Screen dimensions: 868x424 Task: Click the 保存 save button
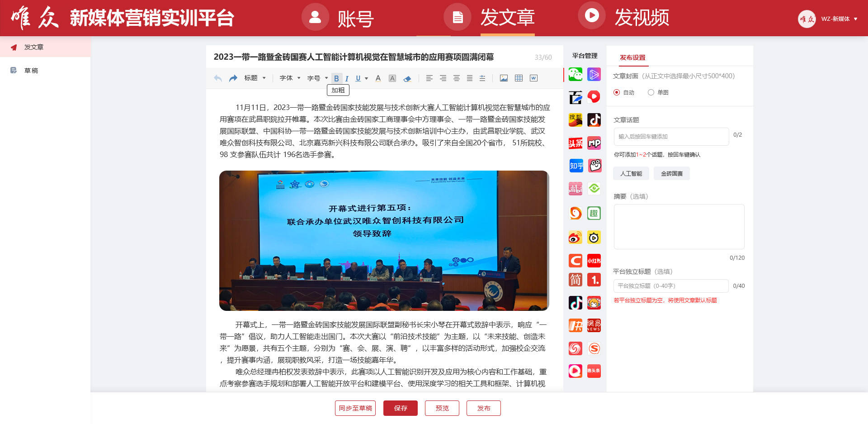click(x=401, y=408)
